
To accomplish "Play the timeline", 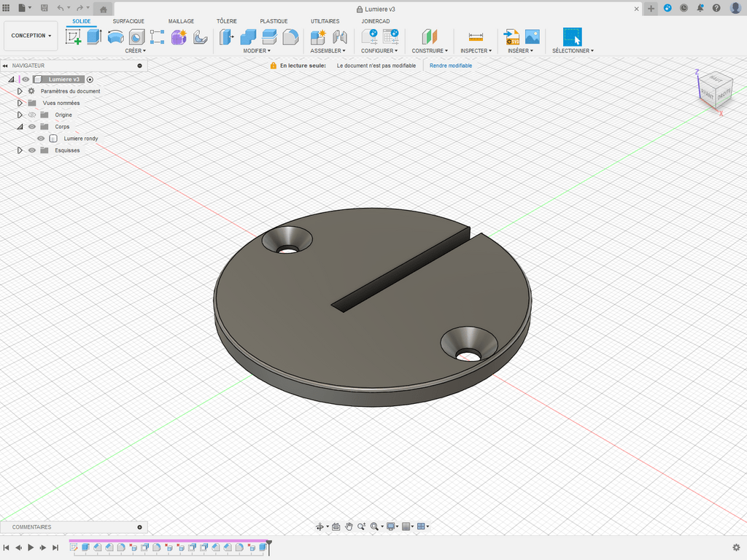I will coord(31,548).
